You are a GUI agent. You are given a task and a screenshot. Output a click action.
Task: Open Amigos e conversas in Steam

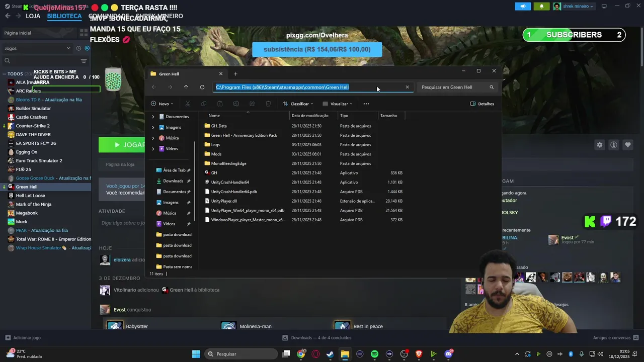616,338
